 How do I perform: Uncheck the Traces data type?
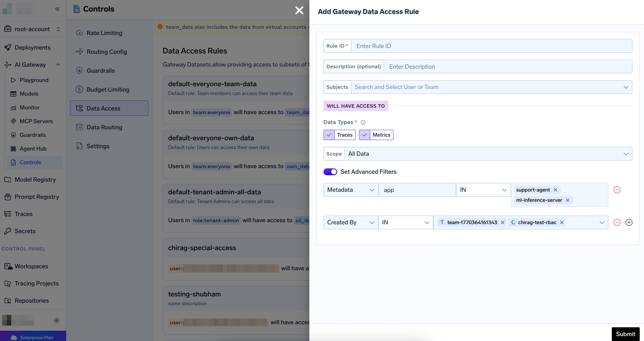(329, 135)
